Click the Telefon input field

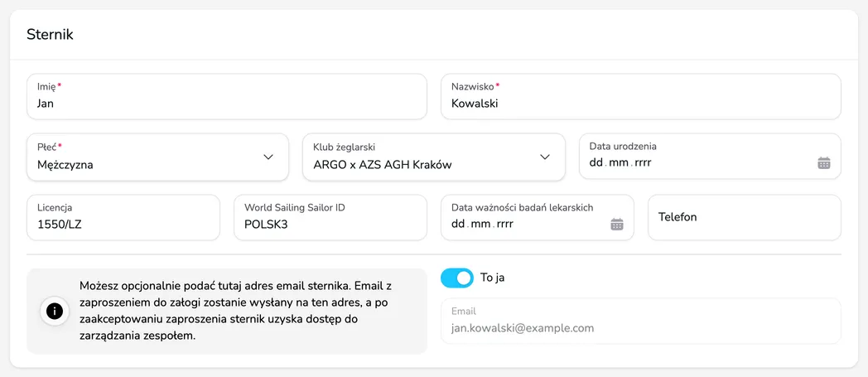point(744,218)
